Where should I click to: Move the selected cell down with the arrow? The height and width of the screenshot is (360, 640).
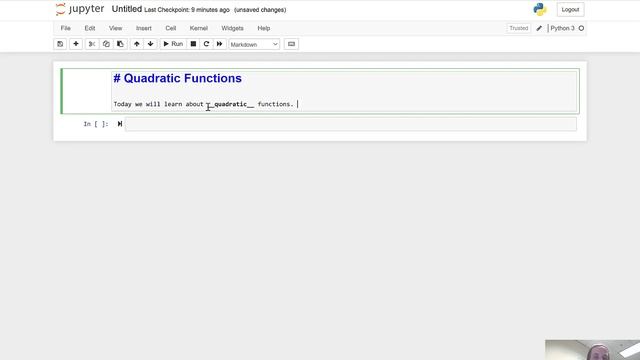point(151,44)
